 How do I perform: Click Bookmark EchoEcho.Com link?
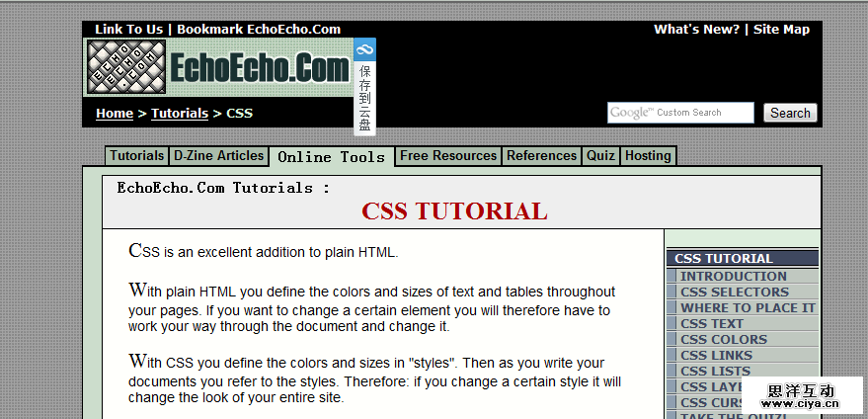click(259, 30)
